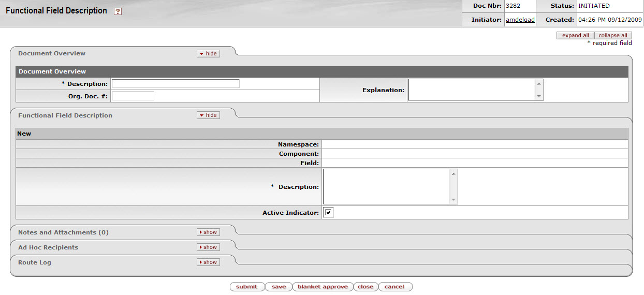Submit the document

[246, 287]
